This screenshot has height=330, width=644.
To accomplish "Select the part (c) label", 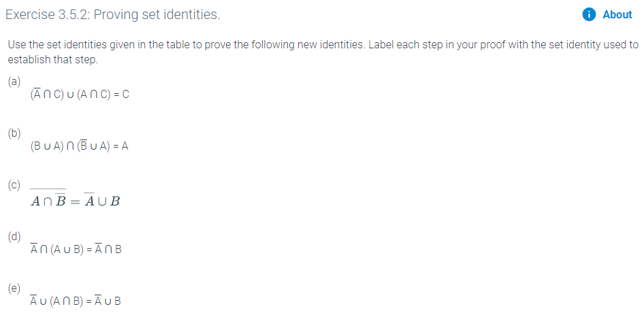I will (14, 185).
